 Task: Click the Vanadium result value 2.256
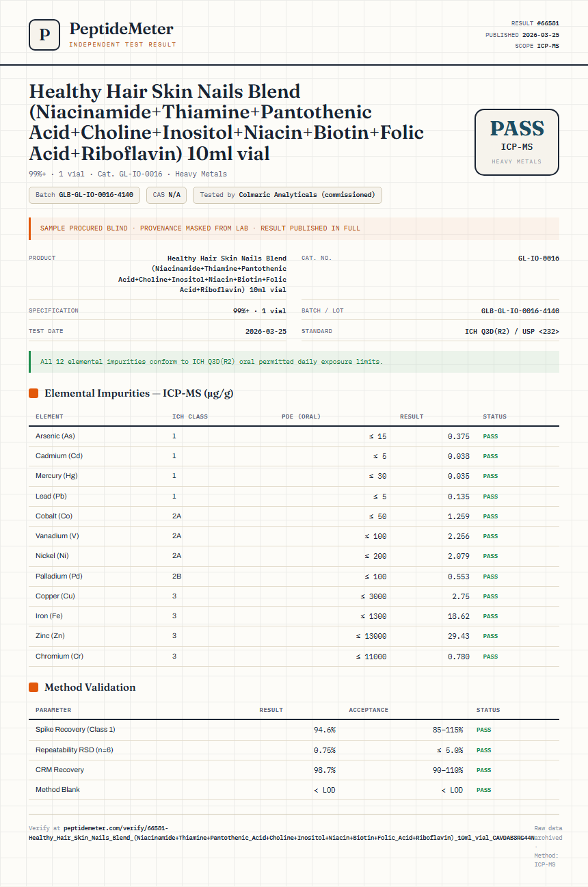point(459,536)
